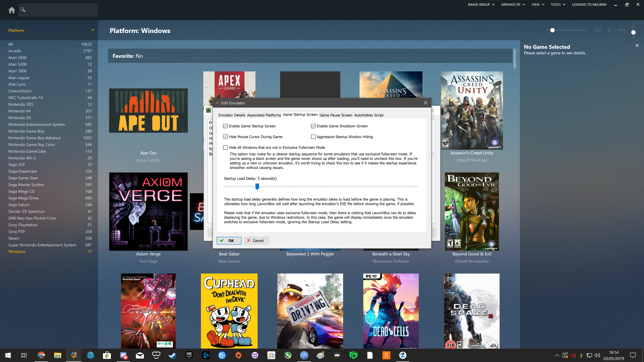Switch to Game Pause Screen tab
644x362 pixels.
[x=336, y=115]
